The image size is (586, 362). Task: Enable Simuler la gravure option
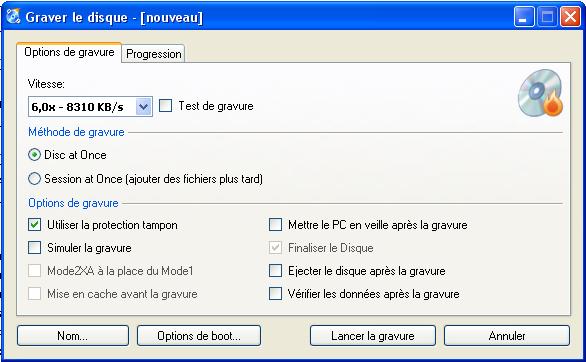(x=35, y=248)
